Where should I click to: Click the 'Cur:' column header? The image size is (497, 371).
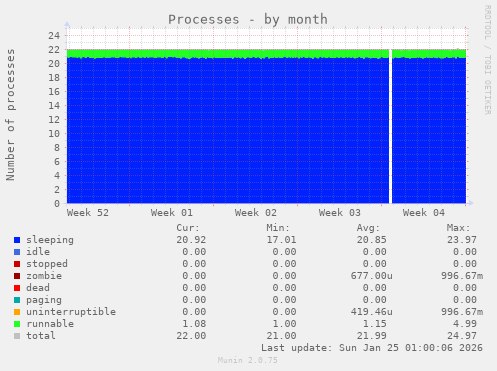click(188, 228)
